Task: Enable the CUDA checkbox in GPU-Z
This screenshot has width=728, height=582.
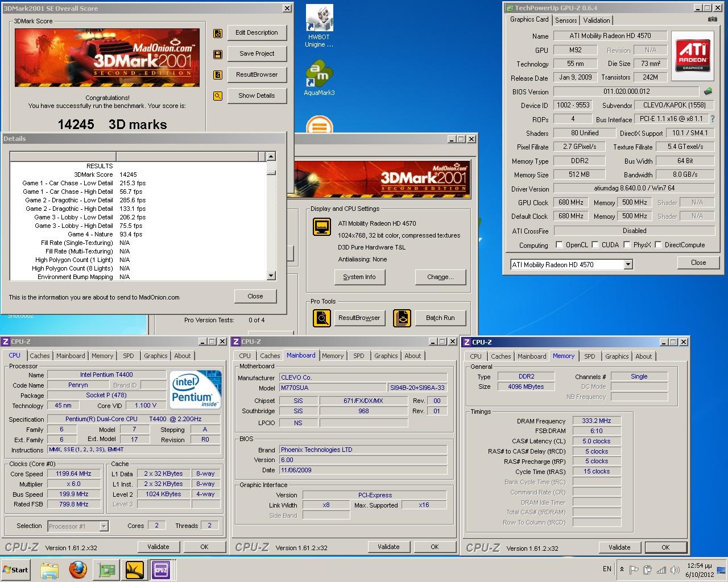Action: [595, 245]
